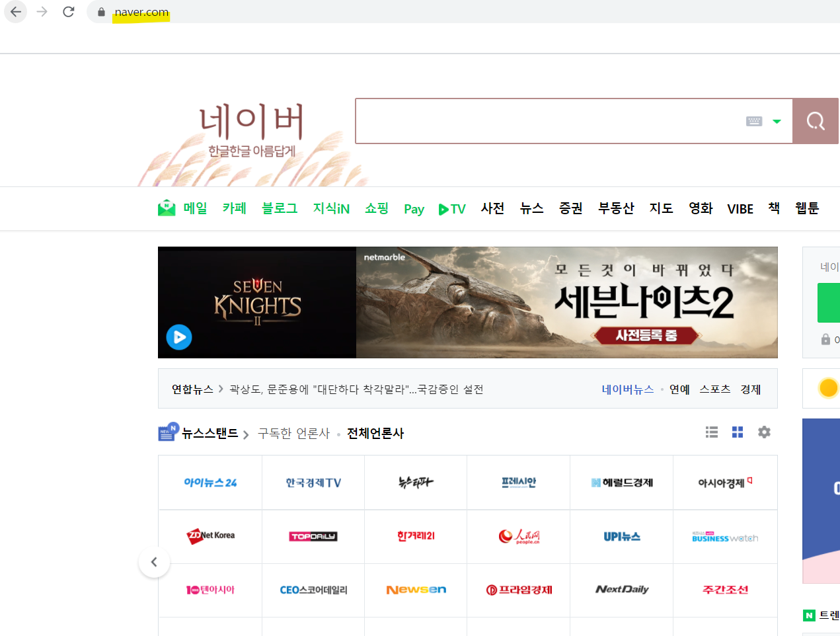Open 사전 link

click(492, 208)
